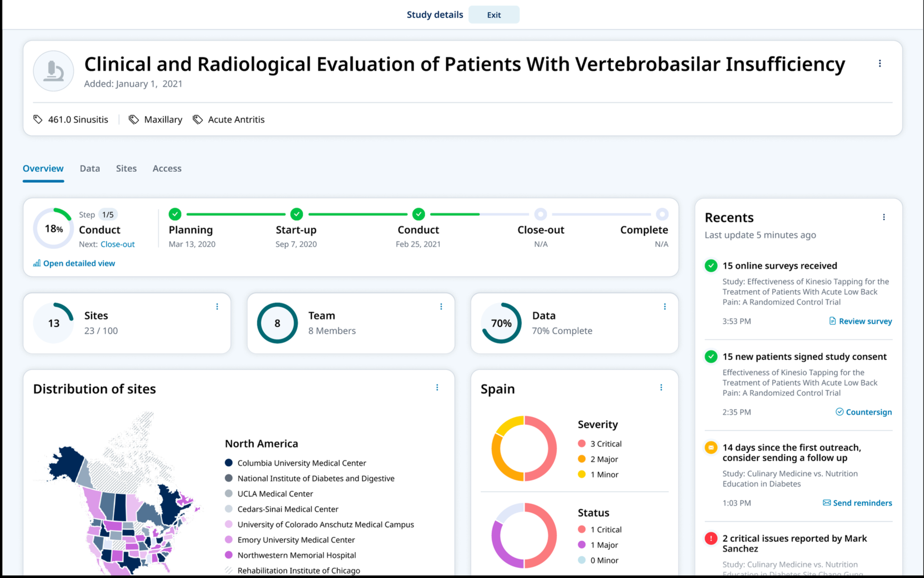The height and width of the screenshot is (578, 924).
Task: Click the Planning milestone checkmark
Action: 174,214
